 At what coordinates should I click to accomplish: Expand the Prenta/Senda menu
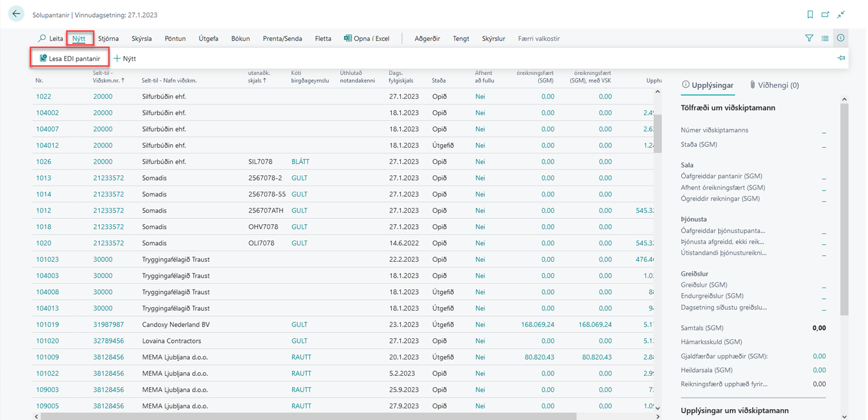tap(282, 38)
